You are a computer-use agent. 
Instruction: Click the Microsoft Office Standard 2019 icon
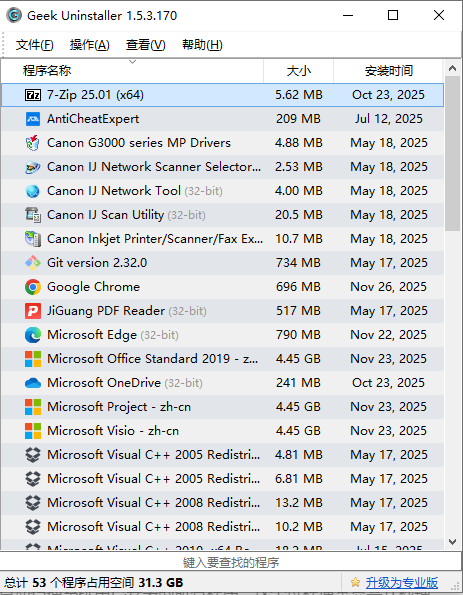pyautogui.click(x=33, y=359)
